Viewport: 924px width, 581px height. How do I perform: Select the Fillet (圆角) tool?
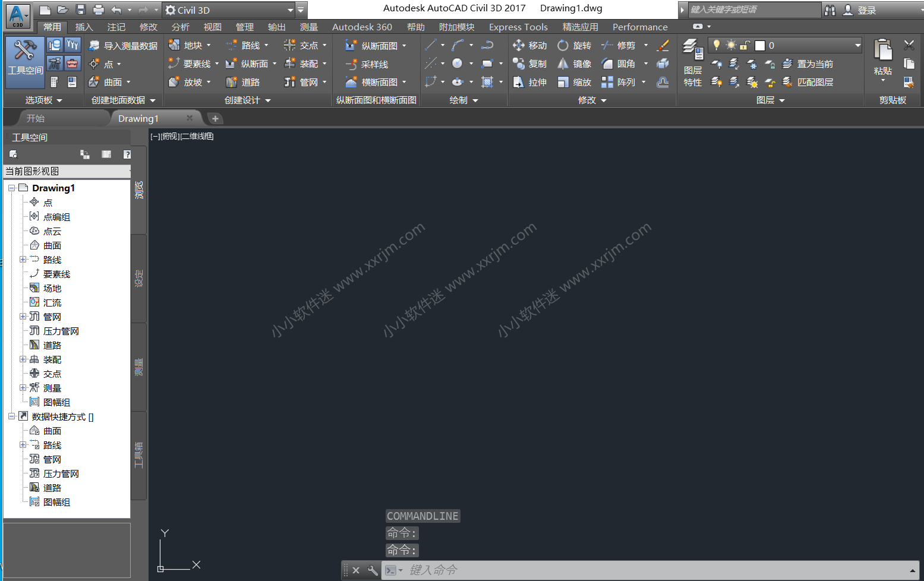coord(619,64)
